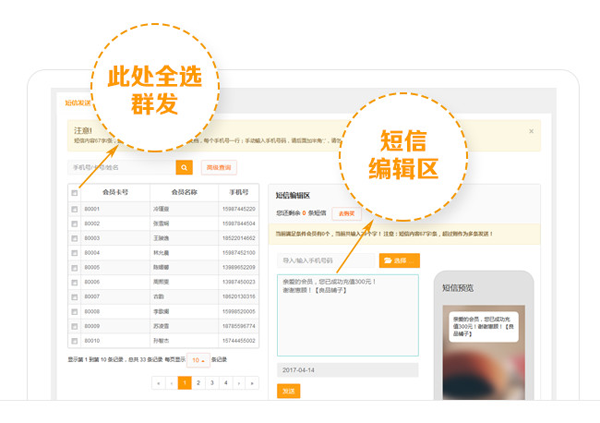Open the 2017-04-14 date picker field

pos(346,370)
